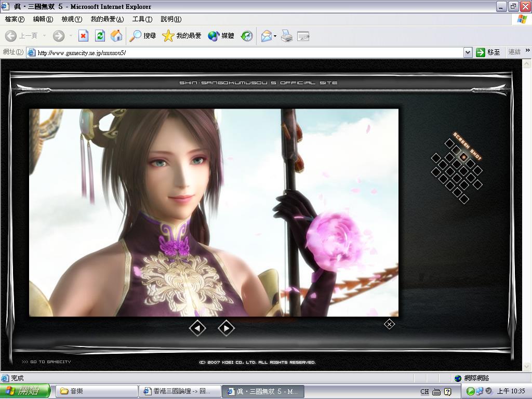532x399 pixels.
Task: Expand the address bar dropdown list
Action: tap(468, 52)
